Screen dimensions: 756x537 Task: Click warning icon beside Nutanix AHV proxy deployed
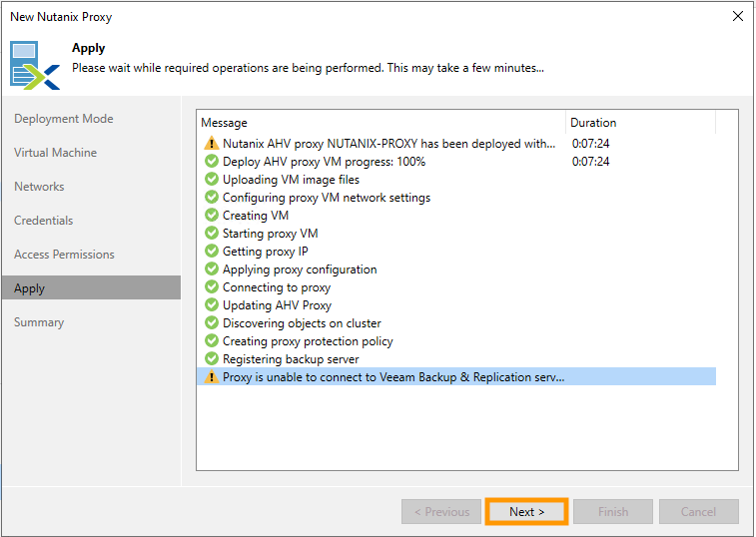pos(211,143)
